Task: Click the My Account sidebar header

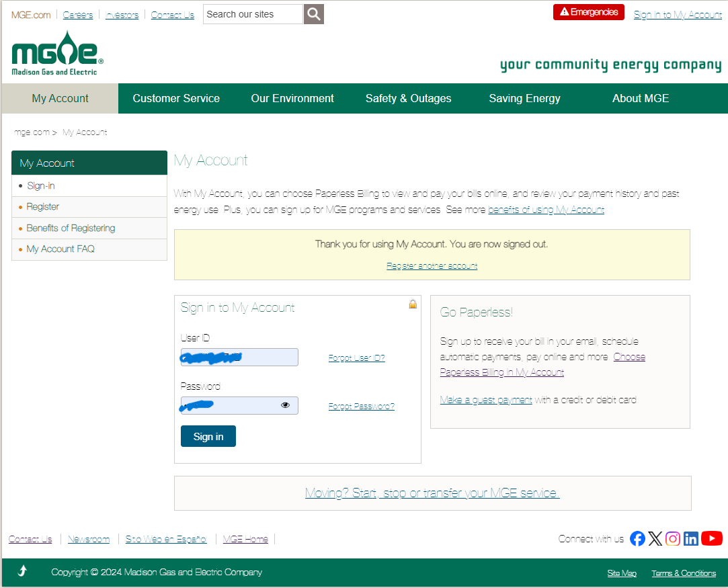Action: tap(89, 163)
